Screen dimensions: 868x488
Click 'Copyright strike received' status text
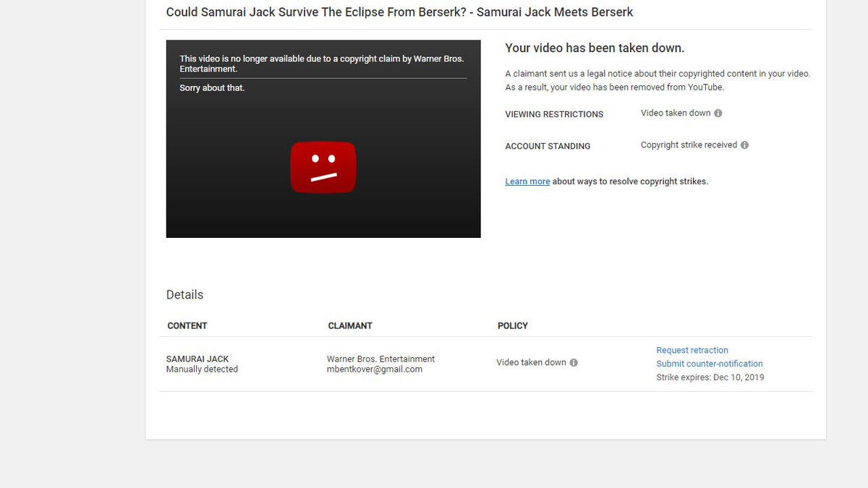pos(689,145)
